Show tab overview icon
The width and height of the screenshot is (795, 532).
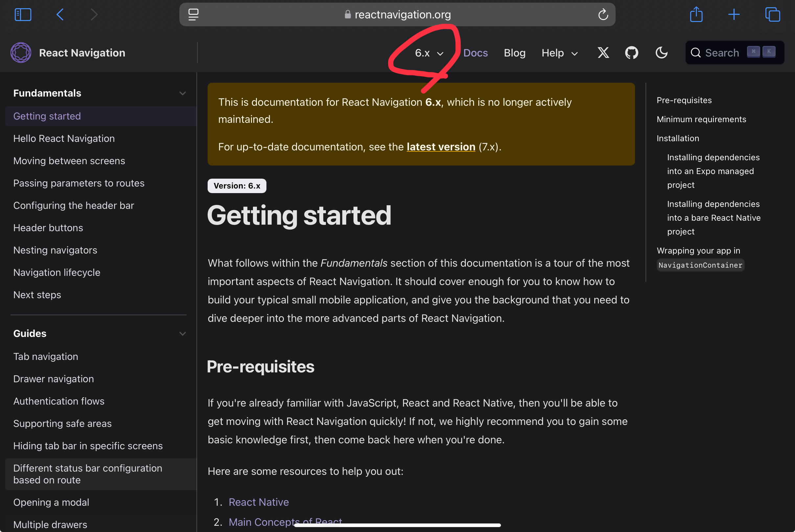[x=773, y=14]
